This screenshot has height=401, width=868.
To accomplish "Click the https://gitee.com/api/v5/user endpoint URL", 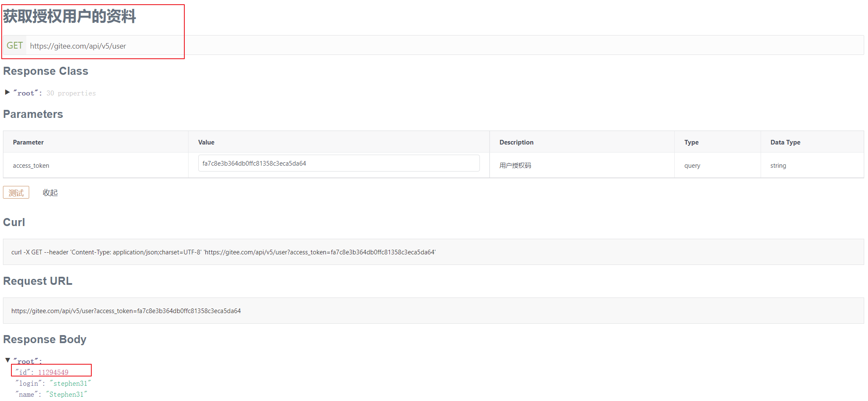I will (78, 46).
